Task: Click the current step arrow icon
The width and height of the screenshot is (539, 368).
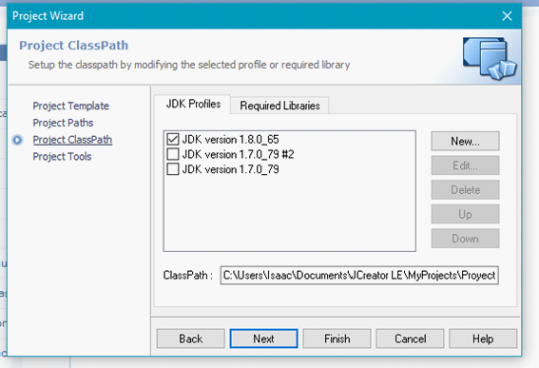Action: [x=18, y=140]
